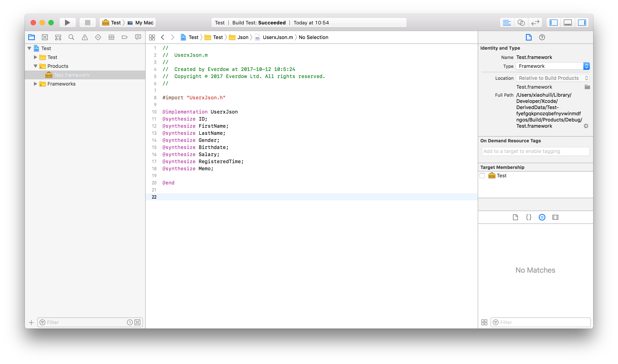The width and height of the screenshot is (618, 364).
Task: Click the @synthesize Salary line
Action: 191,154
